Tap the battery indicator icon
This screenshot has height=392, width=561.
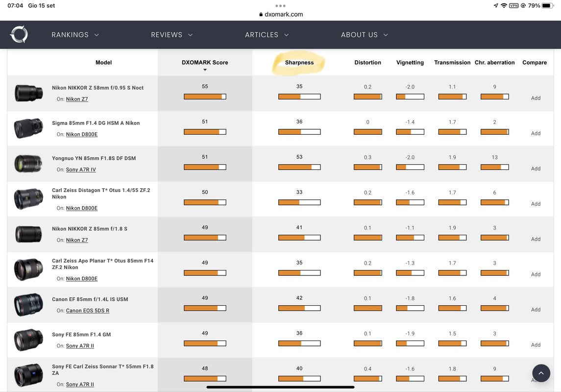(547, 6)
